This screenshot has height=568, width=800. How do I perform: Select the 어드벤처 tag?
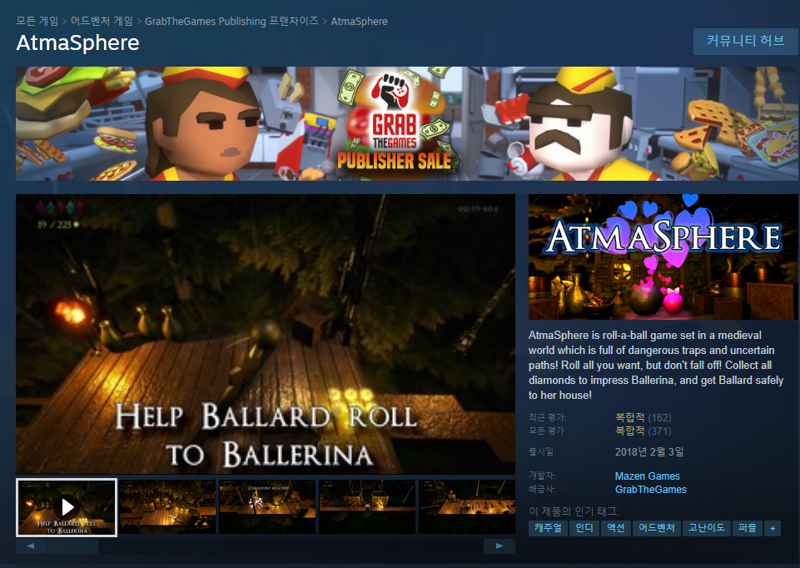[x=657, y=528]
